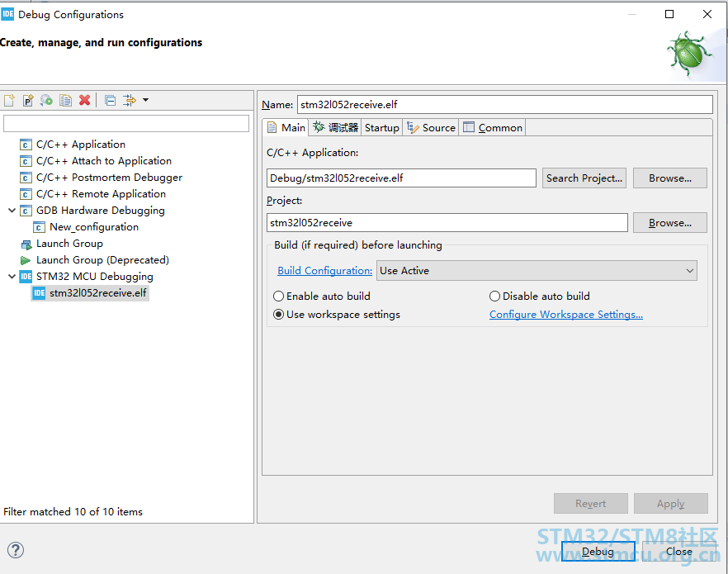Maximize the Debug Configurations window
Screen dimensions: 728x574
pos(669,14)
